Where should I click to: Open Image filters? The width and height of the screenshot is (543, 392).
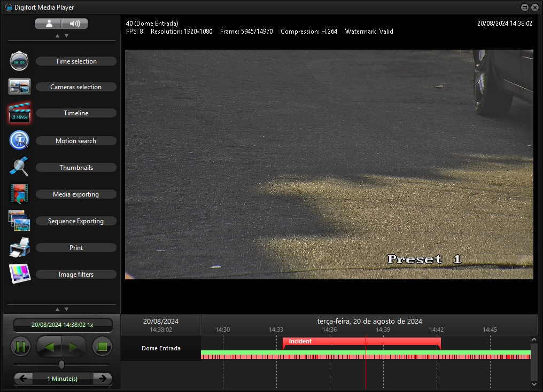76,275
